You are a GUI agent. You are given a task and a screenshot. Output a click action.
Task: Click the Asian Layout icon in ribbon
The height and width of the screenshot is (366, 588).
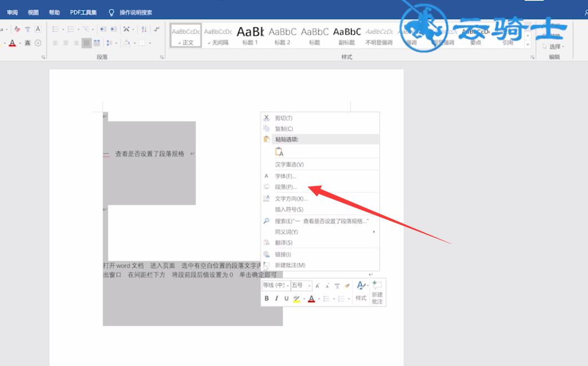tap(127, 29)
